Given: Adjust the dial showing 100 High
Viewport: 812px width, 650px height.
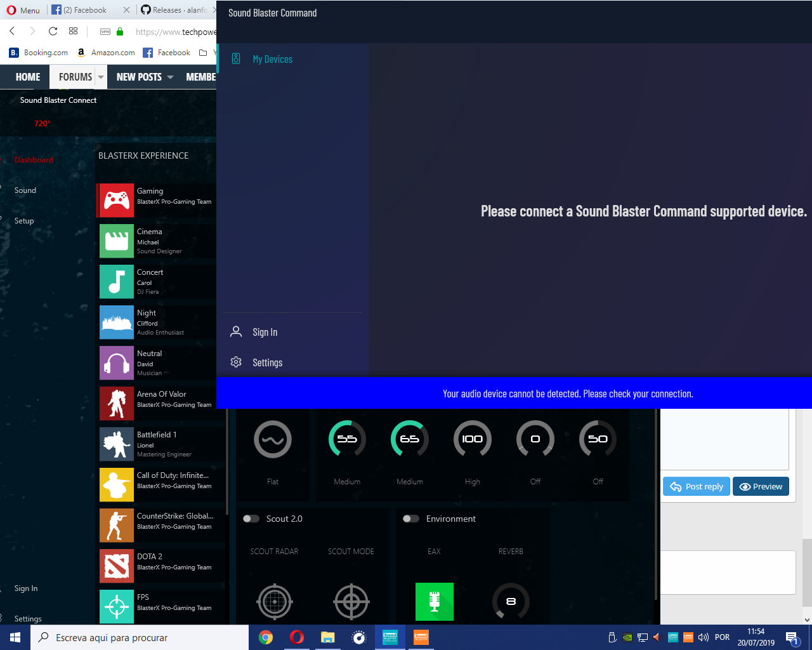Looking at the screenshot, I should 473,439.
